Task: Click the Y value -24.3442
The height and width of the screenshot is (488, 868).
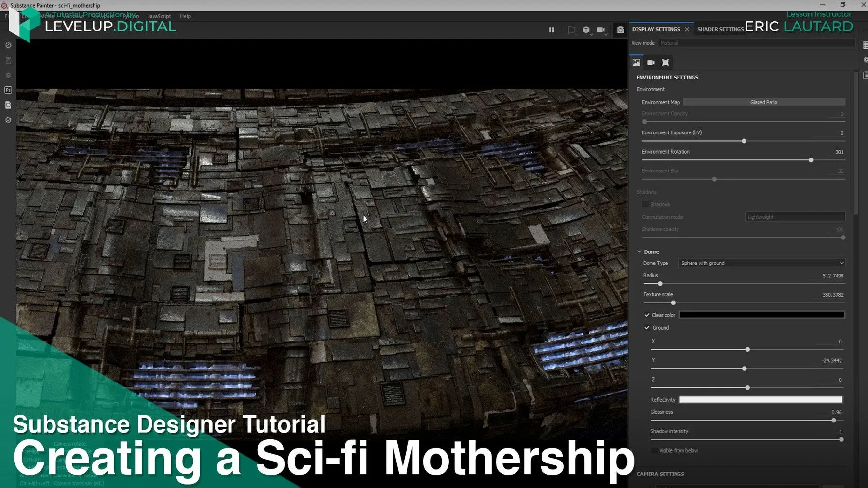Action: tap(832, 361)
